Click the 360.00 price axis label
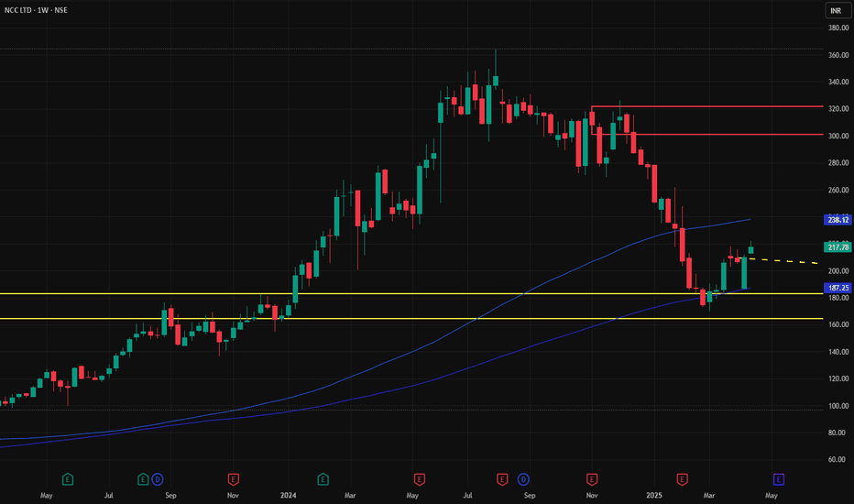The width and height of the screenshot is (854, 504). [x=838, y=55]
